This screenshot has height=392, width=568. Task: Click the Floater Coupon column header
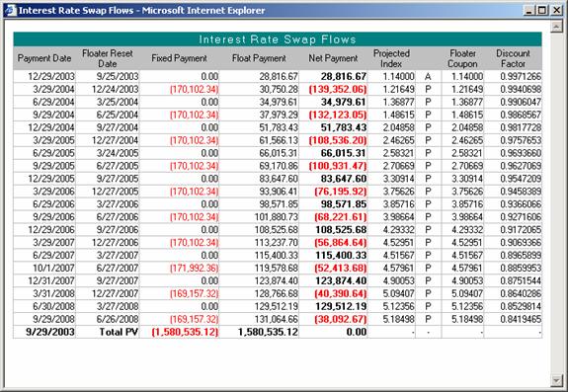pos(462,58)
